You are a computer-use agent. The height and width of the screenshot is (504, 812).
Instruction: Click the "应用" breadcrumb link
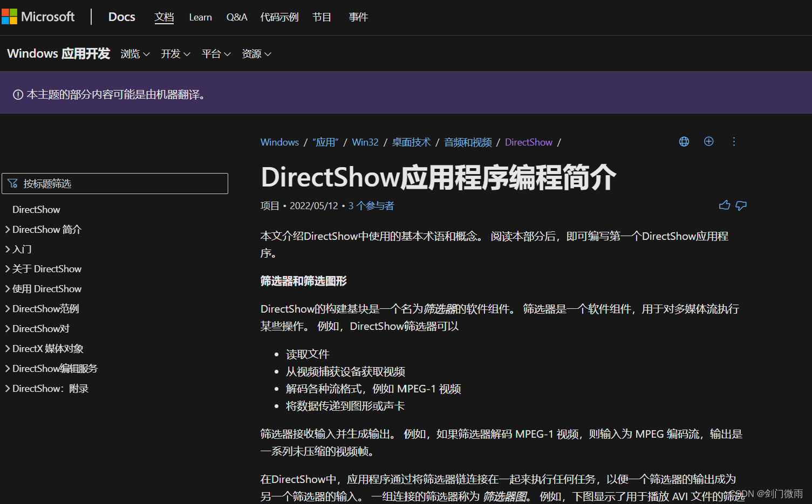click(x=325, y=142)
